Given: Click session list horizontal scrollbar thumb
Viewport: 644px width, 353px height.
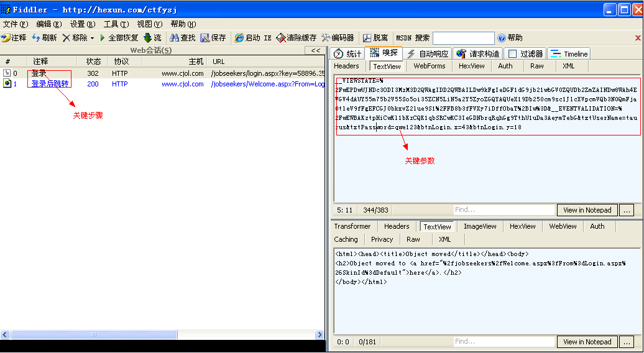Looking at the screenshot, I should [94, 335].
